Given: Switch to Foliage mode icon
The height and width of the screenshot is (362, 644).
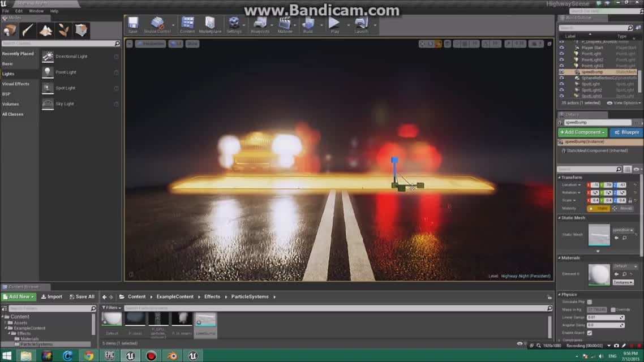Looking at the screenshot, I should tap(63, 31).
